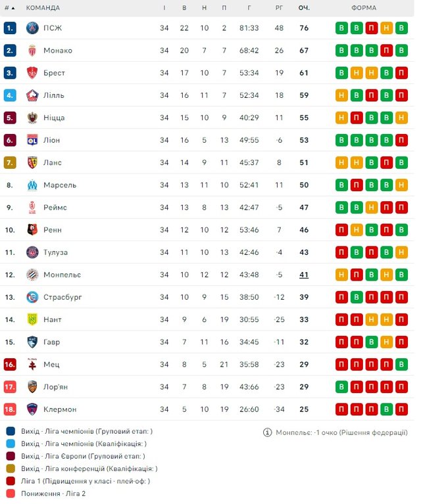
Task: Click the Nantes yellow club logo
Action: [x=32, y=319]
